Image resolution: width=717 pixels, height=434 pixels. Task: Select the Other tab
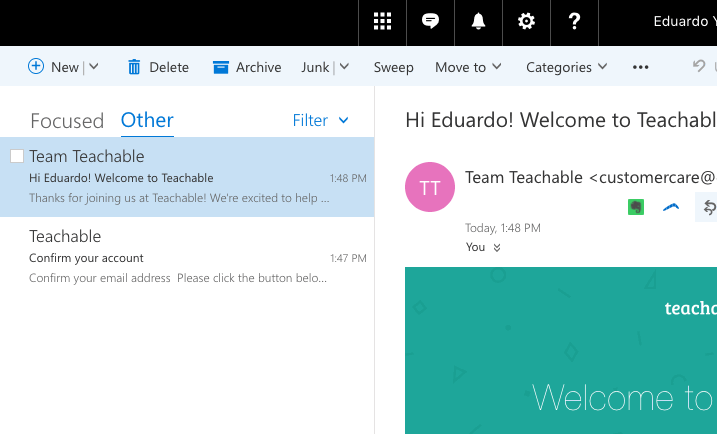(x=147, y=120)
